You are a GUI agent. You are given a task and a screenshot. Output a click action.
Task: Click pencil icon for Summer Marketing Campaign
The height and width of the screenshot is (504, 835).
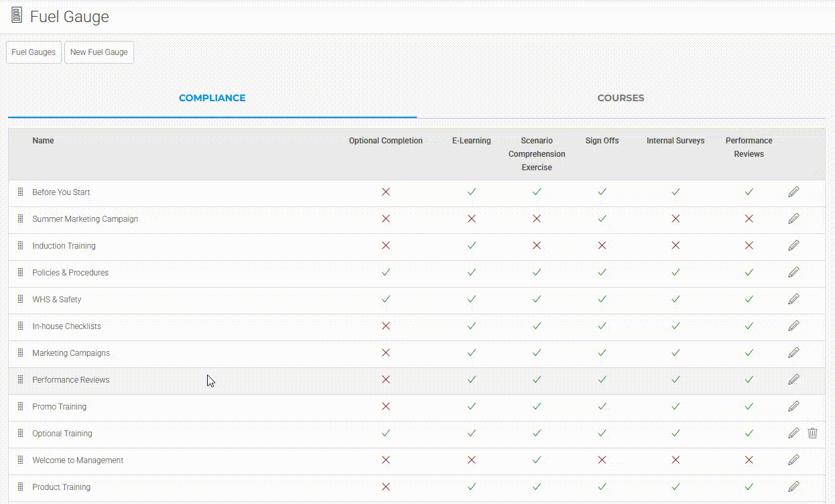(x=793, y=219)
